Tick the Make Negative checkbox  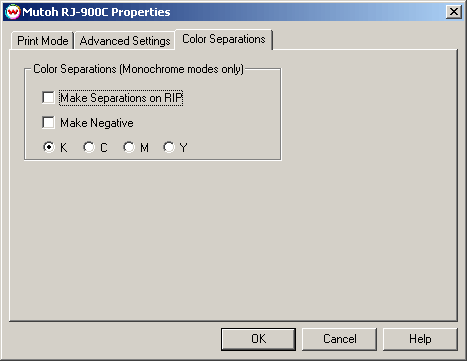[48, 122]
